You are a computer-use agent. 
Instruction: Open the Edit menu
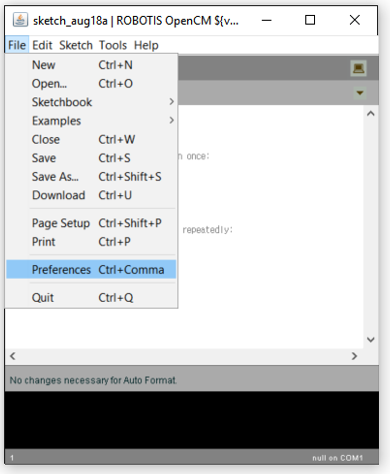[42, 45]
